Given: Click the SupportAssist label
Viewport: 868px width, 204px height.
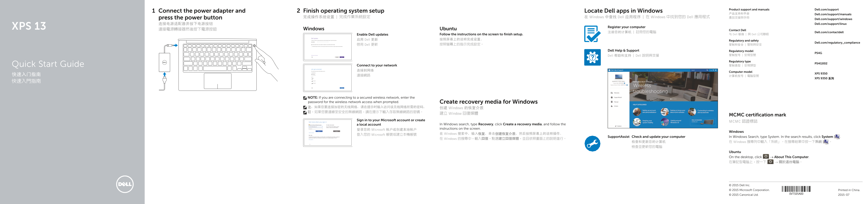Looking at the screenshot, I should (618, 137).
